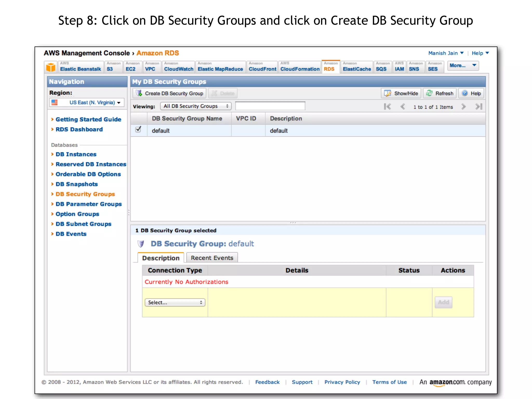Switch to the Elastic Beanstalk service tab

pyautogui.click(x=80, y=67)
